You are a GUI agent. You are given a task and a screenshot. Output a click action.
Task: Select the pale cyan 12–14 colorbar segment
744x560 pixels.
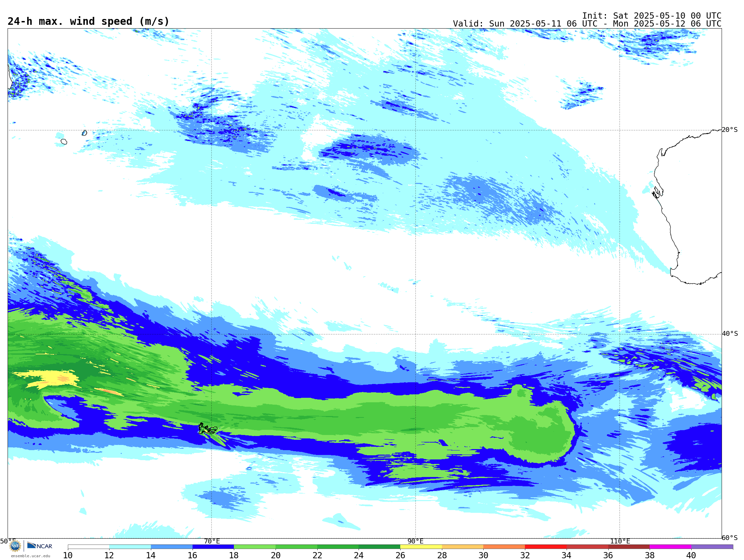(130, 547)
